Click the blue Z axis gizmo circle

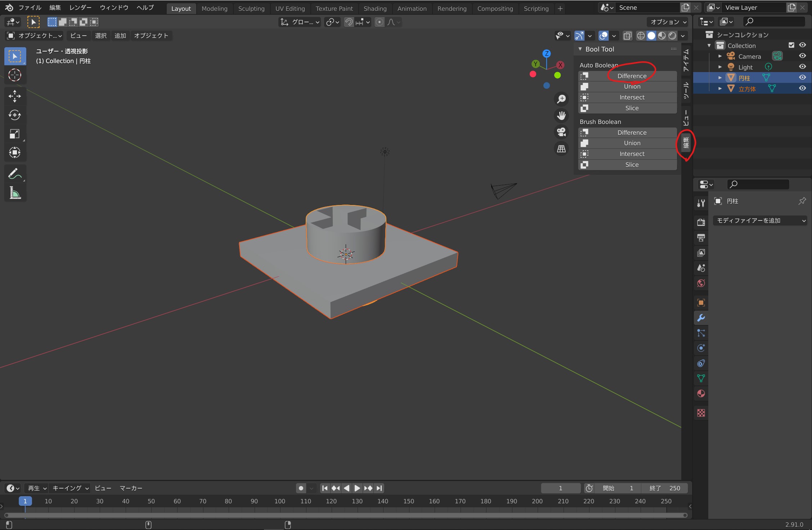point(547,54)
